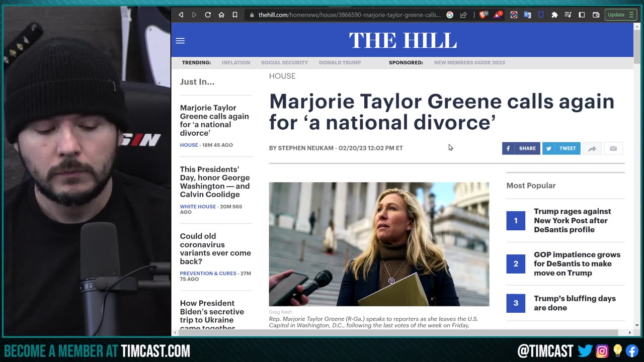The height and width of the screenshot is (362, 644).
Task: Click the gray forward-arrow share icon
Action: click(592, 148)
